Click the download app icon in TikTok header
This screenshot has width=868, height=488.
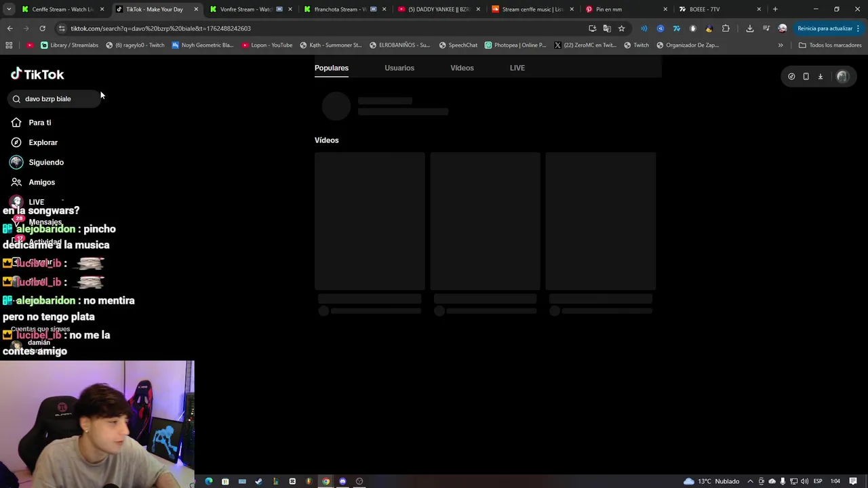click(x=821, y=77)
